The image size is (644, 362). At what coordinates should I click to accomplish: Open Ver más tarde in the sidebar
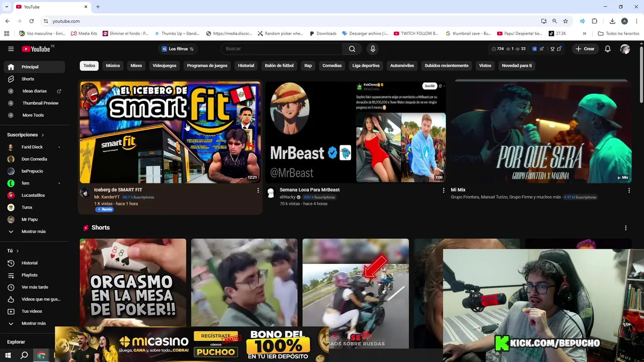[34, 287]
